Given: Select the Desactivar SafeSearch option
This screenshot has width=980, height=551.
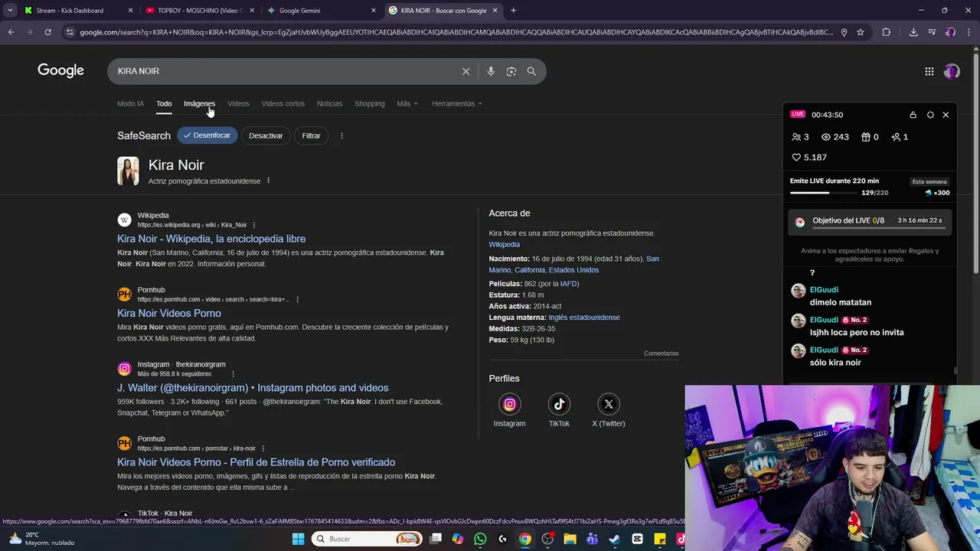Looking at the screenshot, I should point(266,135).
